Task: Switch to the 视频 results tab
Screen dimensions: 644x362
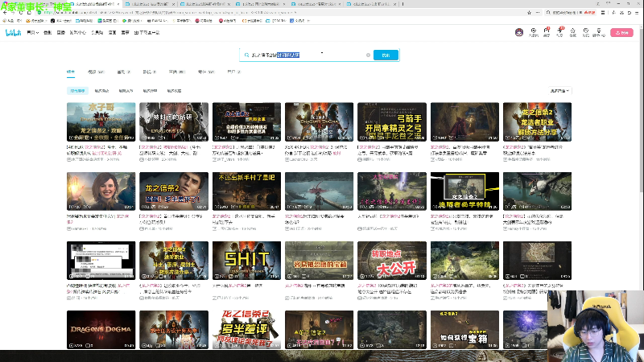Action: tap(96, 72)
